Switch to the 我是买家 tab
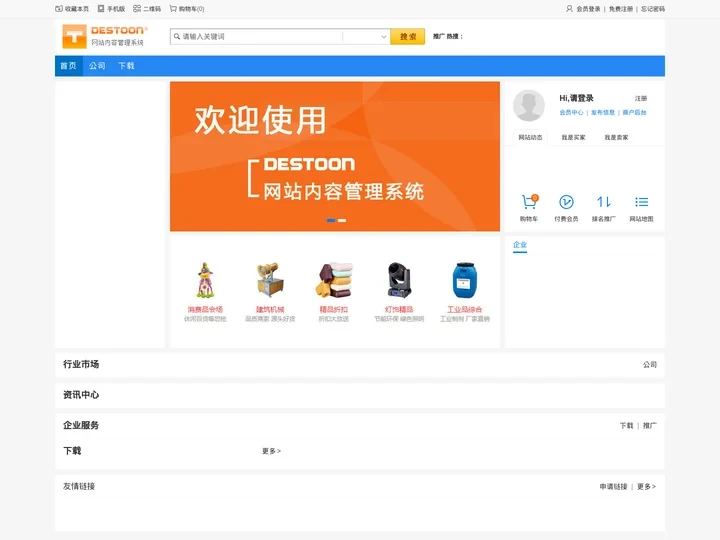This screenshot has width=720, height=540. click(573, 137)
